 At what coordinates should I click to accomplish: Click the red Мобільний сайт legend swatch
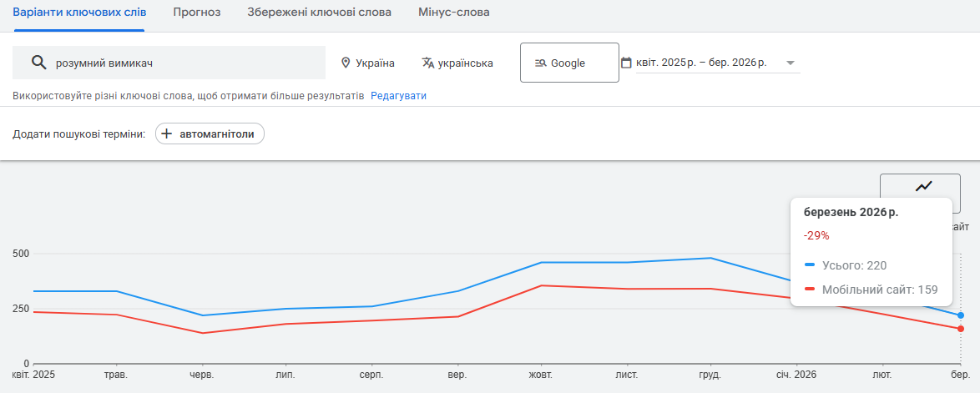pyautogui.click(x=810, y=290)
